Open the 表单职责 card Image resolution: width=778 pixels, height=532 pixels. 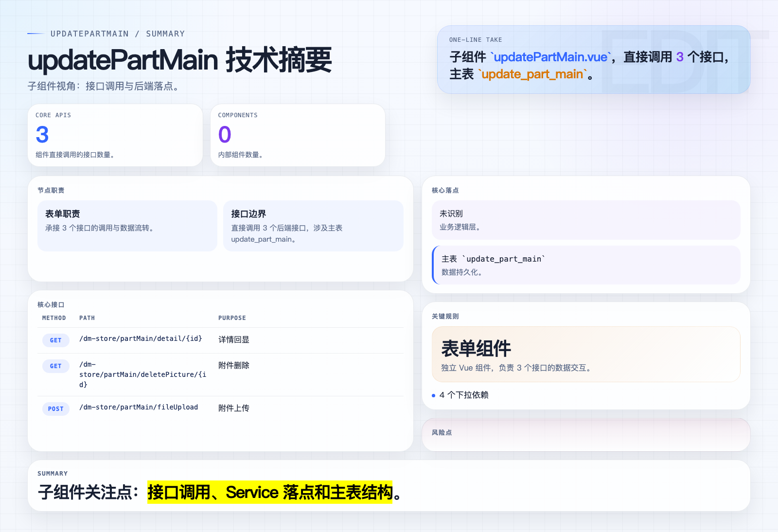127,226
